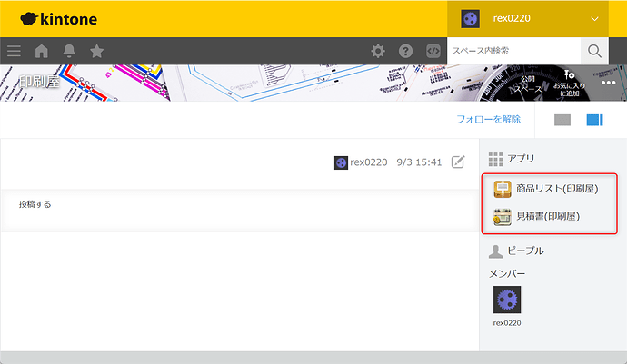Click the フォローを解除 unfollow link

(x=488, y=119)
